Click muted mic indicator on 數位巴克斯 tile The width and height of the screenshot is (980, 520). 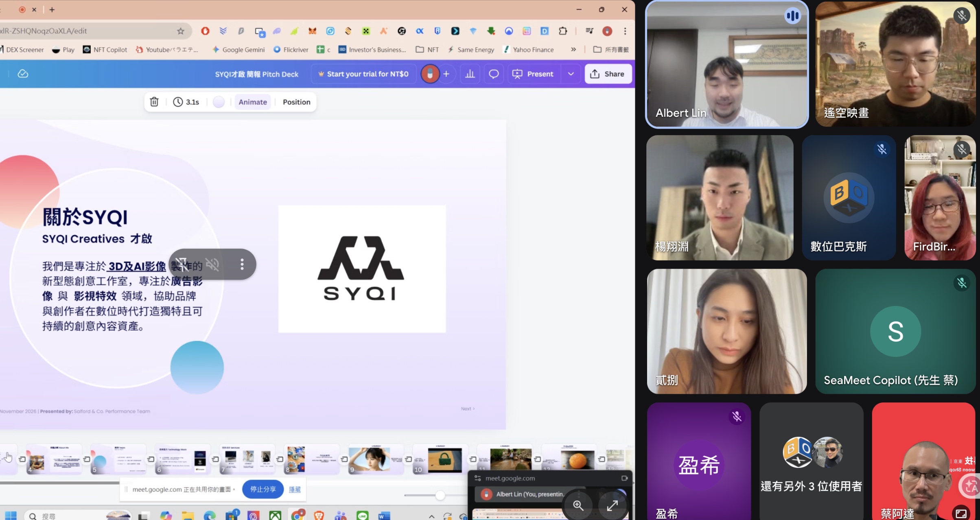tap(882, 149)
